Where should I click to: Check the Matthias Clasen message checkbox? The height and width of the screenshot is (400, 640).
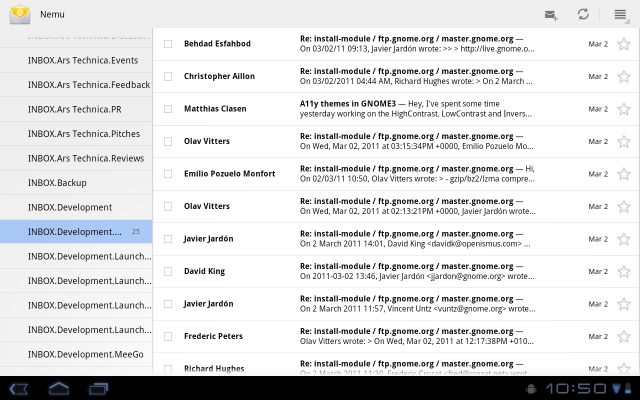pos(168,109)
